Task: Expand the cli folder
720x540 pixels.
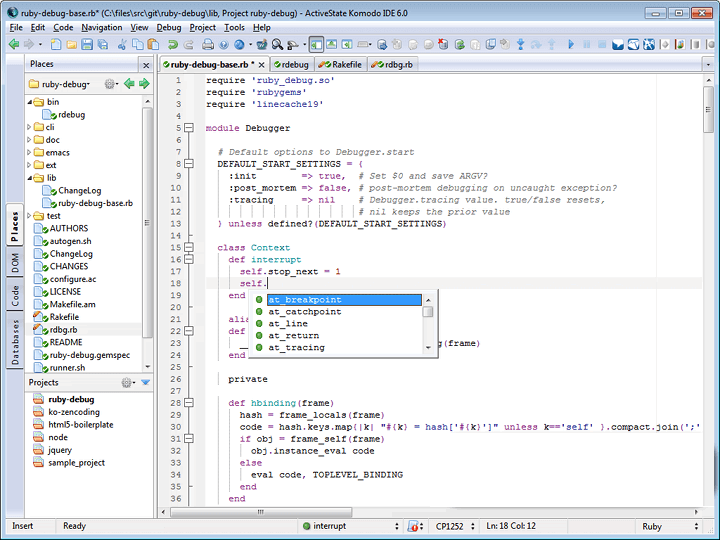Action: (29, 127)
